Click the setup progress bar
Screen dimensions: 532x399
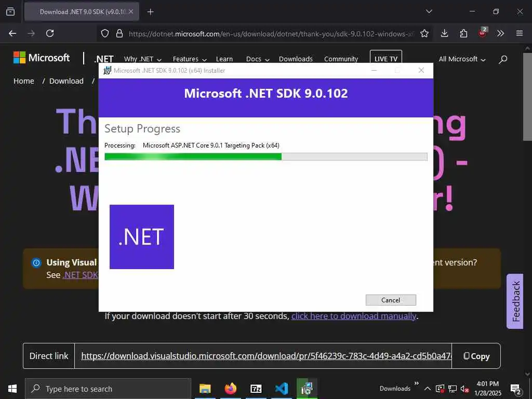pos(265,156)
